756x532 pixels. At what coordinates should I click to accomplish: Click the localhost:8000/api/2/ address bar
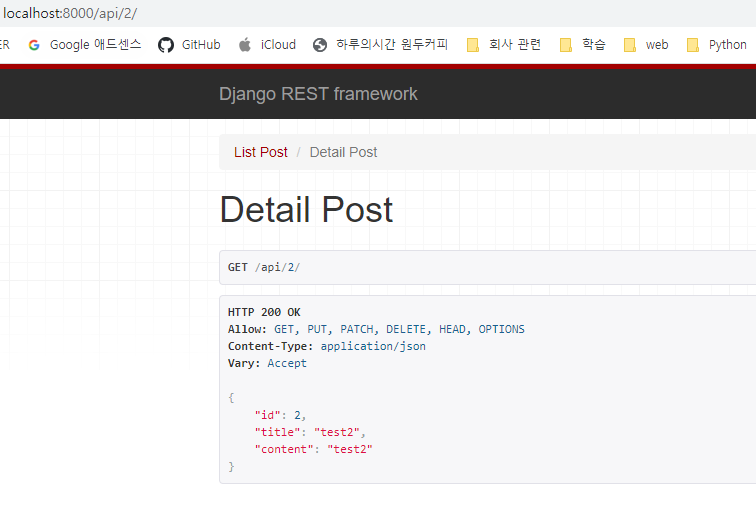[70, 13]
